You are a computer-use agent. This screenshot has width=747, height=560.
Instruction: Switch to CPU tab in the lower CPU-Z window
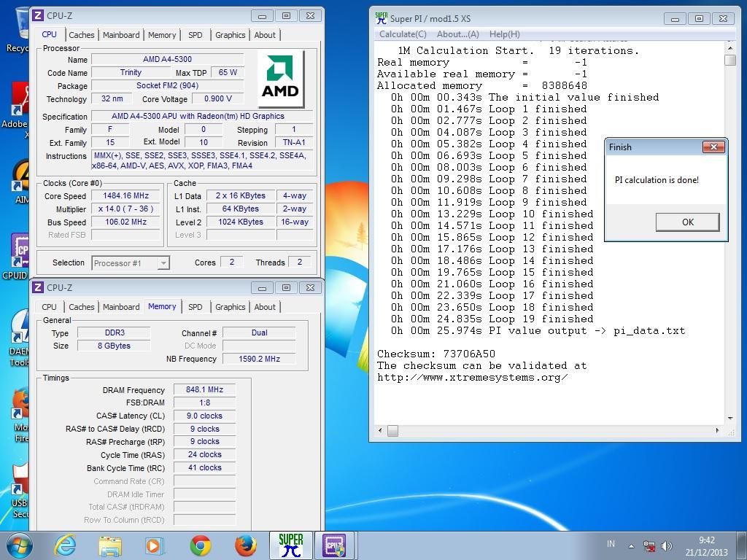(x=49, y=307)
